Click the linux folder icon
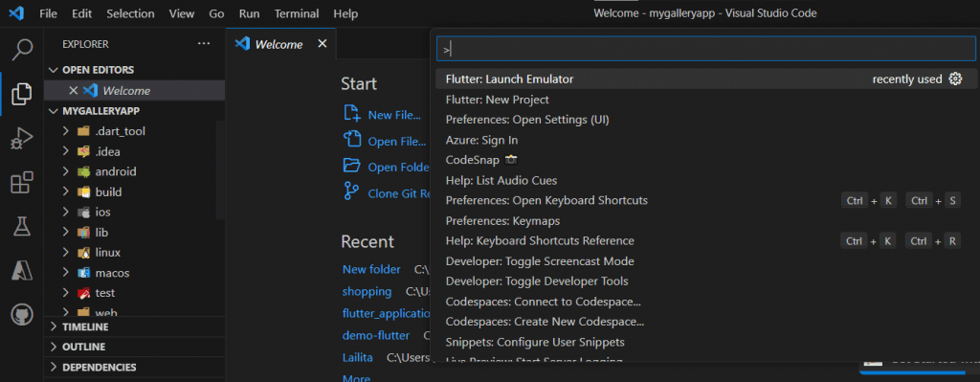This screenshot has height=382, width=980. [x=84, y=253]
